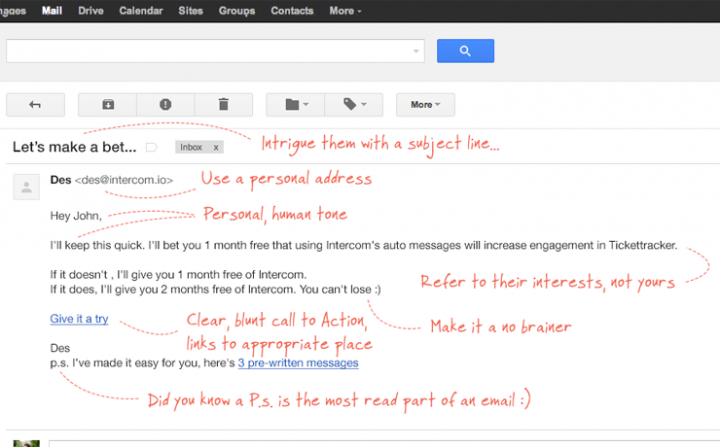Click the back to inbox arrow button
The image size is (720, 447).
click(x=35, y=105)
